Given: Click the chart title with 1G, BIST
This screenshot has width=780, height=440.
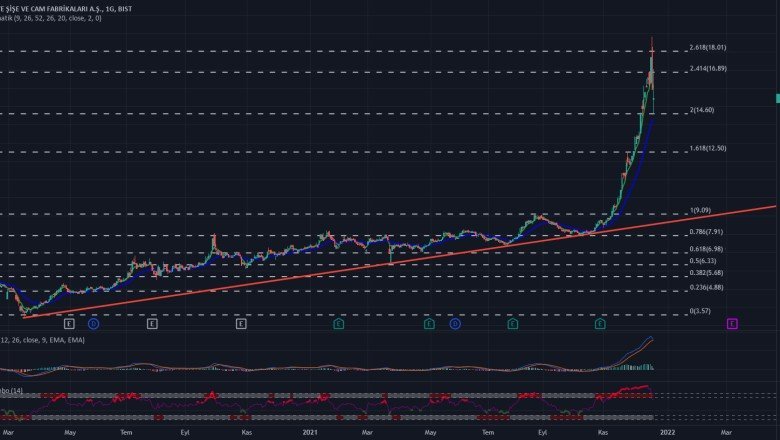Looking at the screenshot, I should [66, 9].
